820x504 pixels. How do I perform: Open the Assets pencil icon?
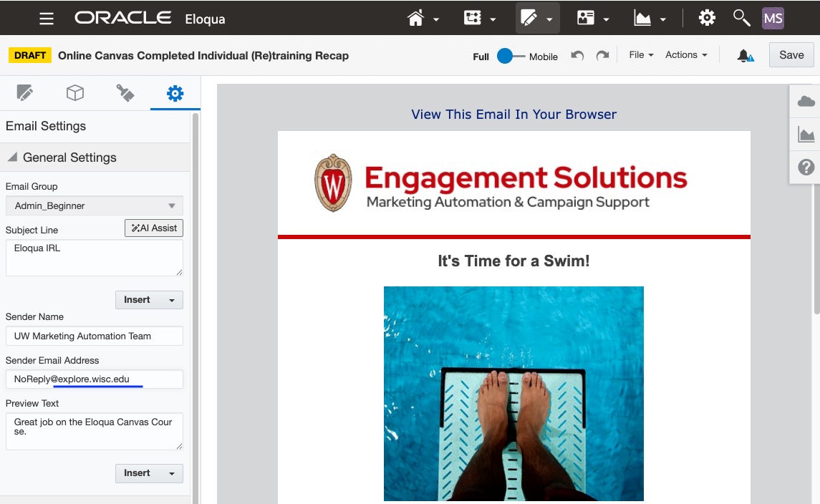click(x=529, y=19)
